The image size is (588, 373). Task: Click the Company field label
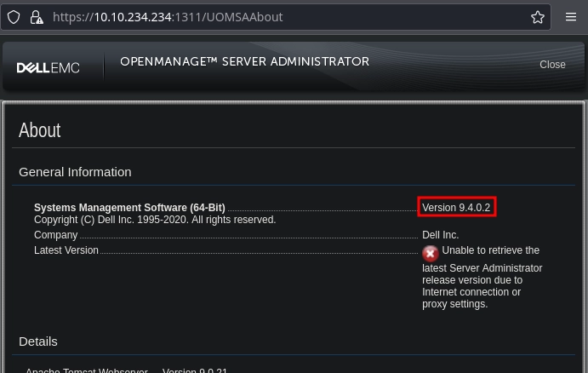click(x=55, y=235)
